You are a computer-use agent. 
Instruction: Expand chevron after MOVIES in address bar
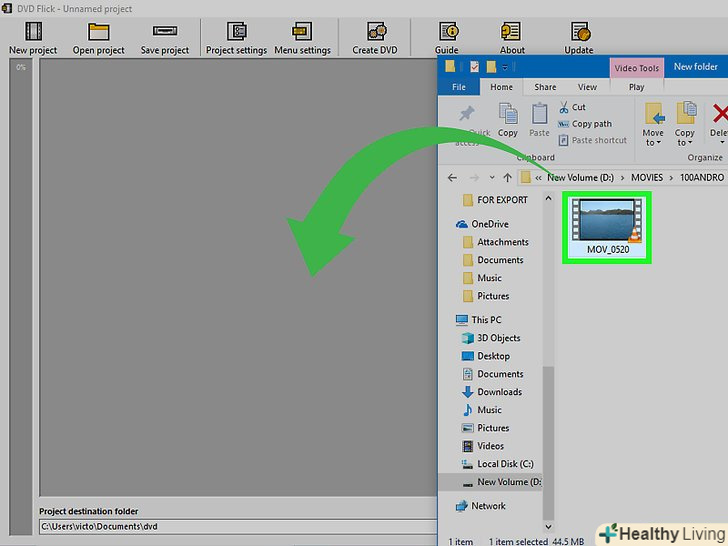[x=671, y=178]
